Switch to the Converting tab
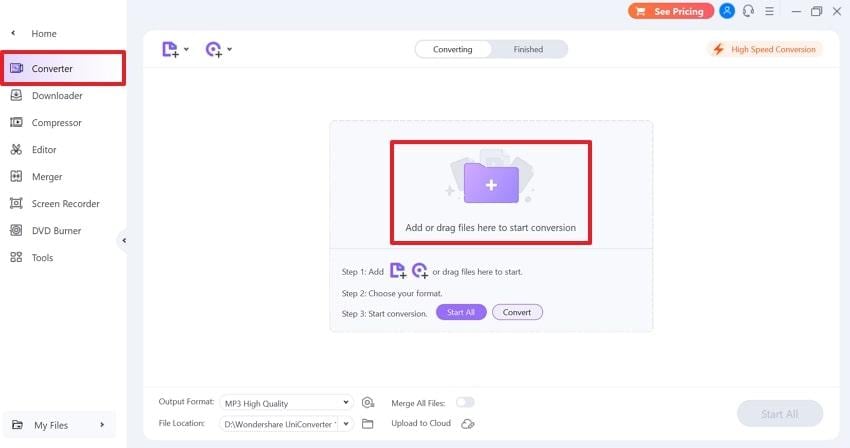 pyautogui.click(x=453, y=49)
